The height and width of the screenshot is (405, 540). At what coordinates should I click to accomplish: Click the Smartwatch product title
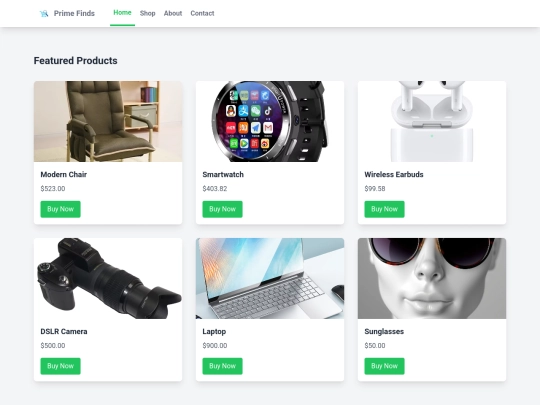[223, 175]
